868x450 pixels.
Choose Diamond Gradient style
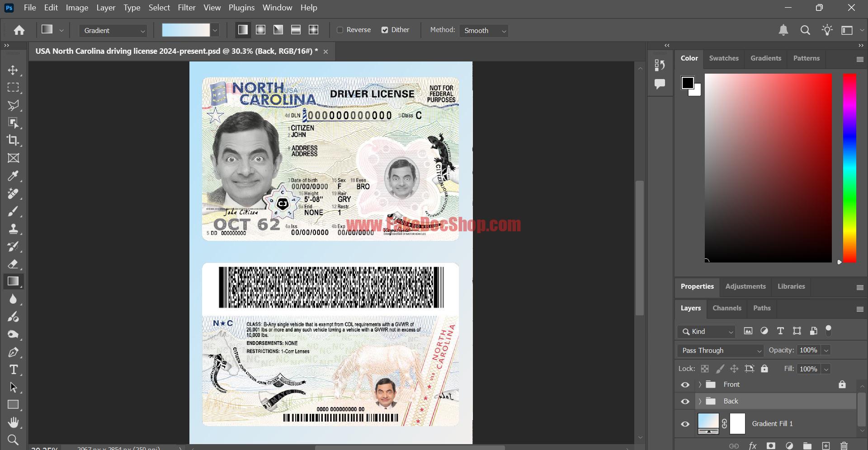(313, 30)
